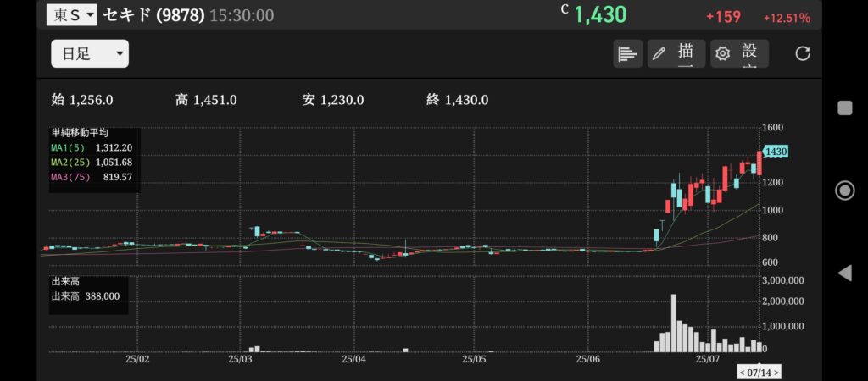The height and width of the screenshot is (381, 868).
Task: Select the 1600 price axis label
Action: 775,127
